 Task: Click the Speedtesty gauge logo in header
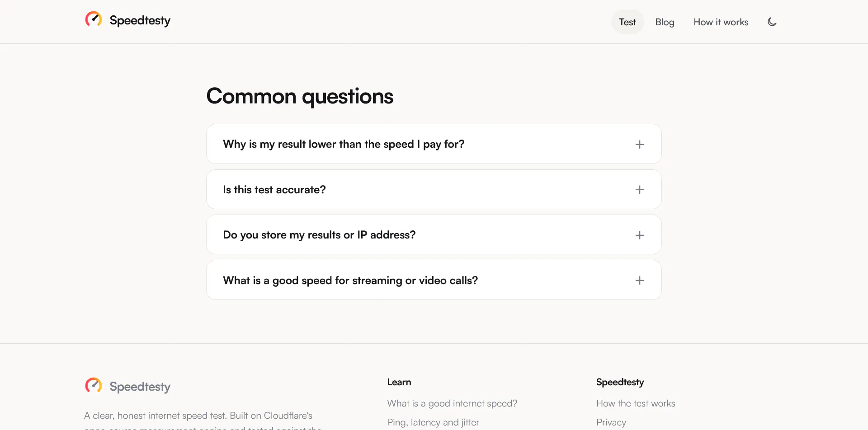click(x=94, y=19)
